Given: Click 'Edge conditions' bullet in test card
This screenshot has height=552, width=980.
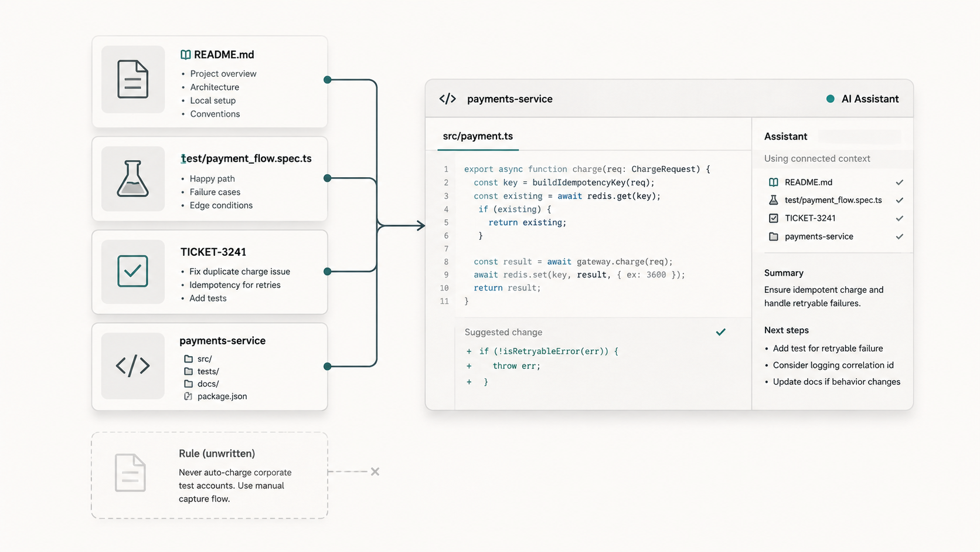Looking at the screenshot, I should (x=221, y=205).
